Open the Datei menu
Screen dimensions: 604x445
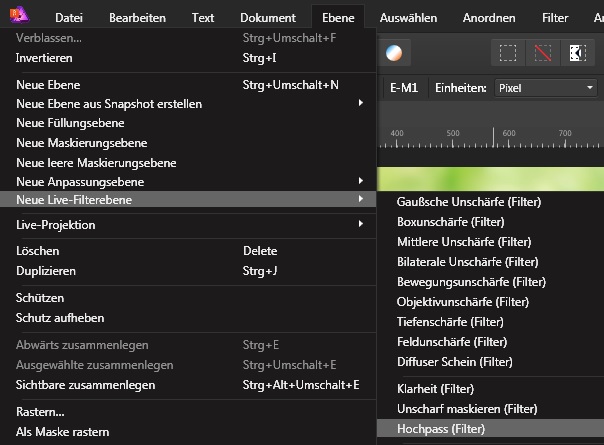point(69,18)
